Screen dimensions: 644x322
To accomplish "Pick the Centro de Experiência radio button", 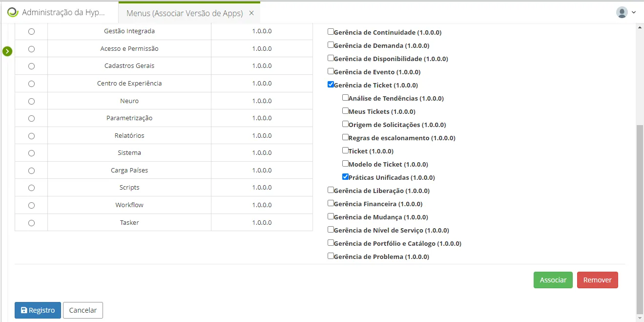I will click(x=32, y=84).
